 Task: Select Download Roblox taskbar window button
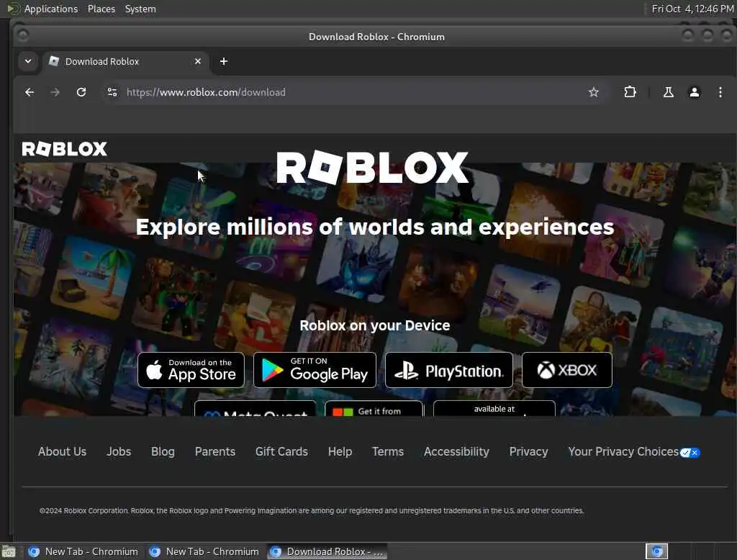point(327,551)
